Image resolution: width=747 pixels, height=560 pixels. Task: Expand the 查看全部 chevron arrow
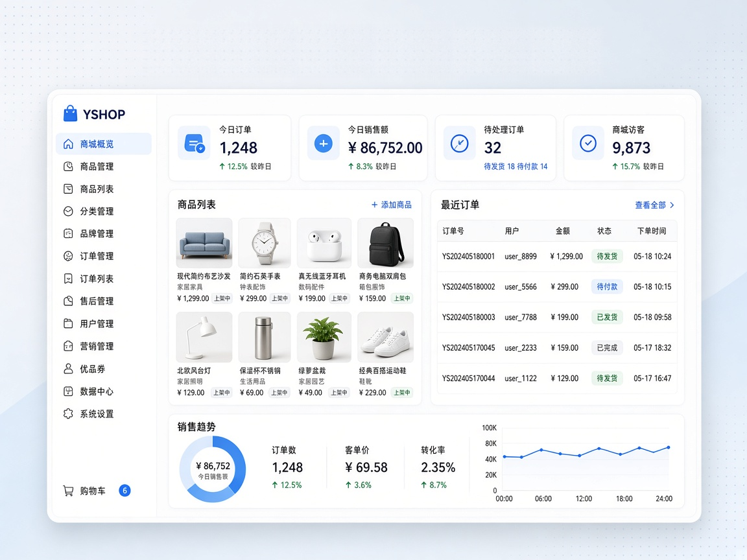pyautogui.click(x=672, y=205)
